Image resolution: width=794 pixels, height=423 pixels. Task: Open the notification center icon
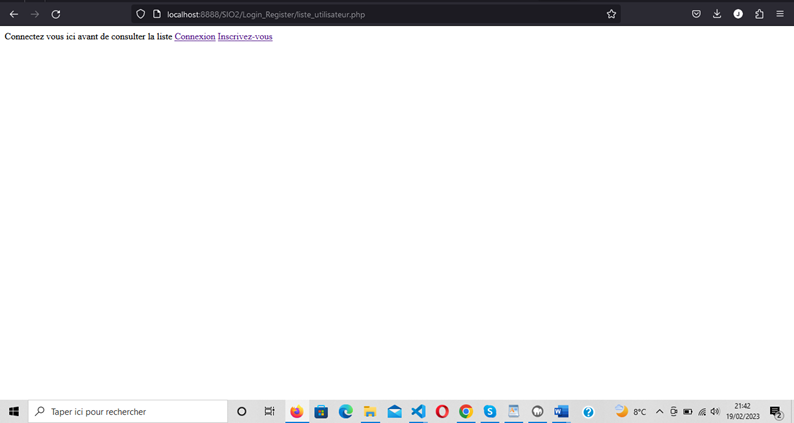(x=776, y=412)
